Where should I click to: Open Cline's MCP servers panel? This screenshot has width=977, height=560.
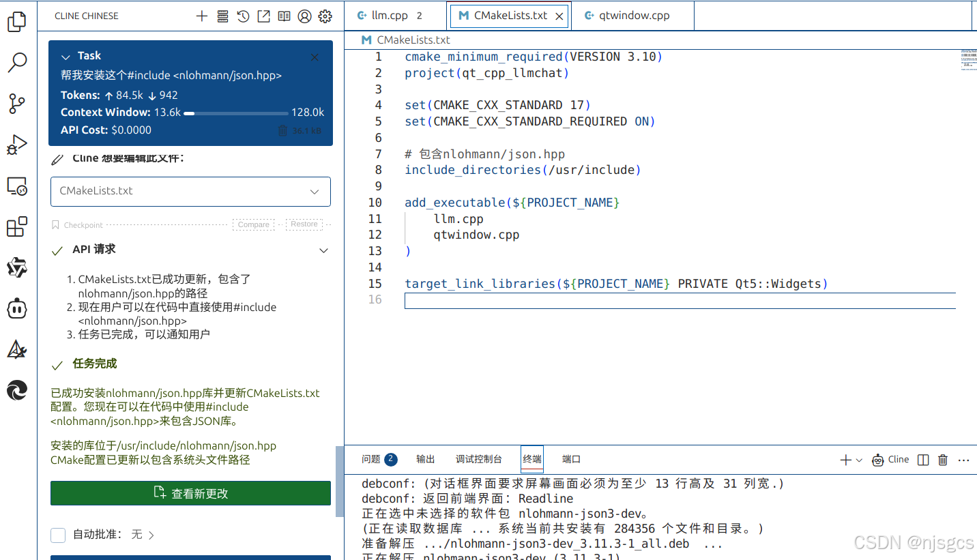click(x=222, y=16)
